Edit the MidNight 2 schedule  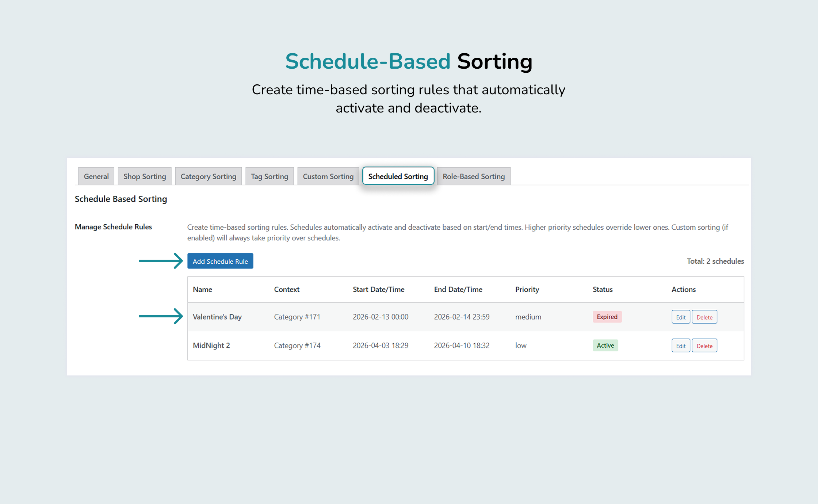coord(681,345)
